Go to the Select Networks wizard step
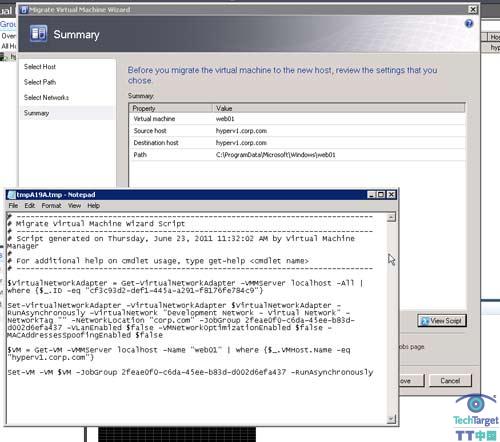 [x=46, y=98]
